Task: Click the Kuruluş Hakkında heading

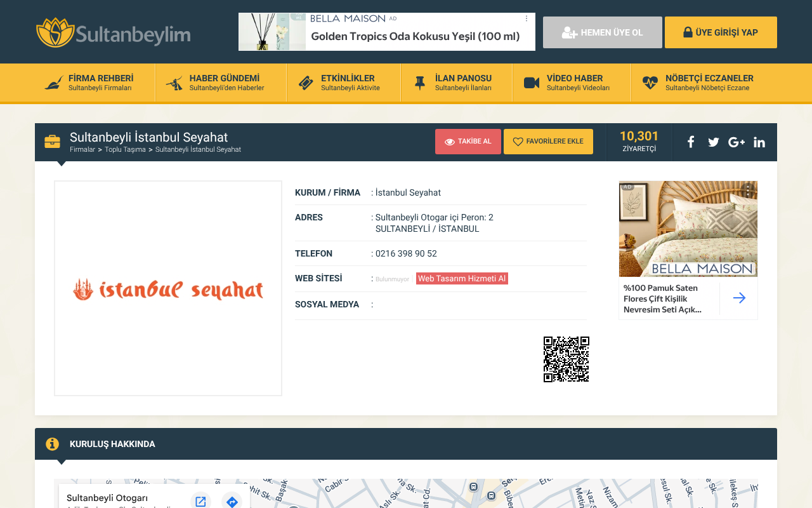Action: tap(112, 444)
